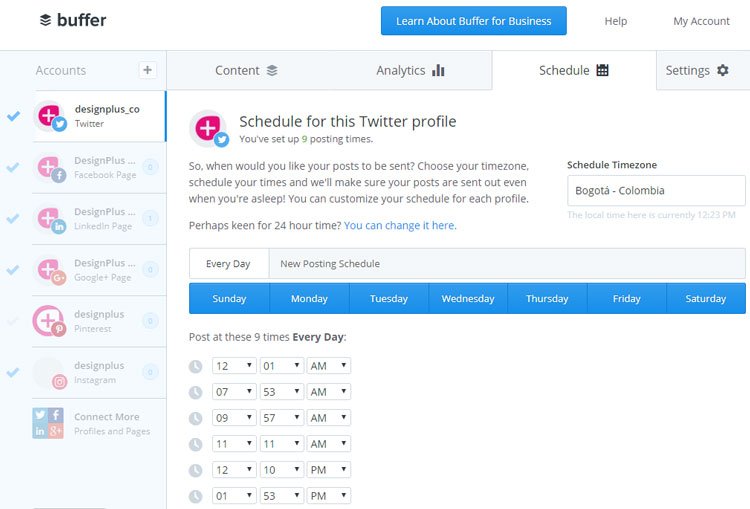Click the Schedule calendar icon

point(603,70)
